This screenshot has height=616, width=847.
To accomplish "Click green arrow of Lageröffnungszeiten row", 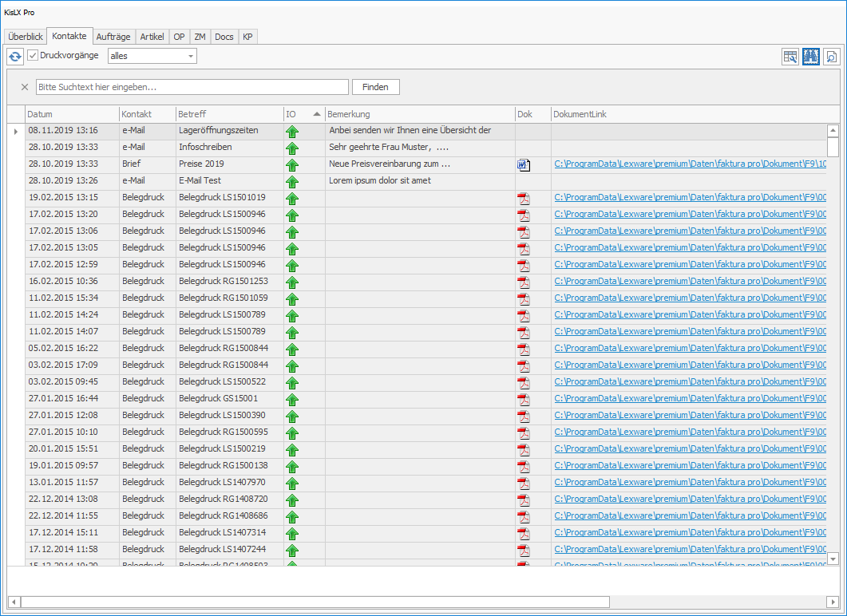I will coord(291,131).
